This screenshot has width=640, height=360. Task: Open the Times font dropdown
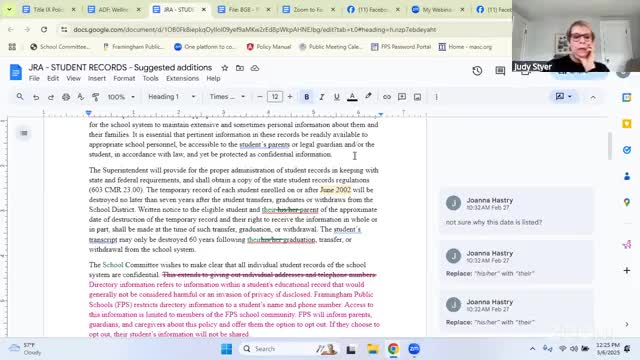point(227,97)
